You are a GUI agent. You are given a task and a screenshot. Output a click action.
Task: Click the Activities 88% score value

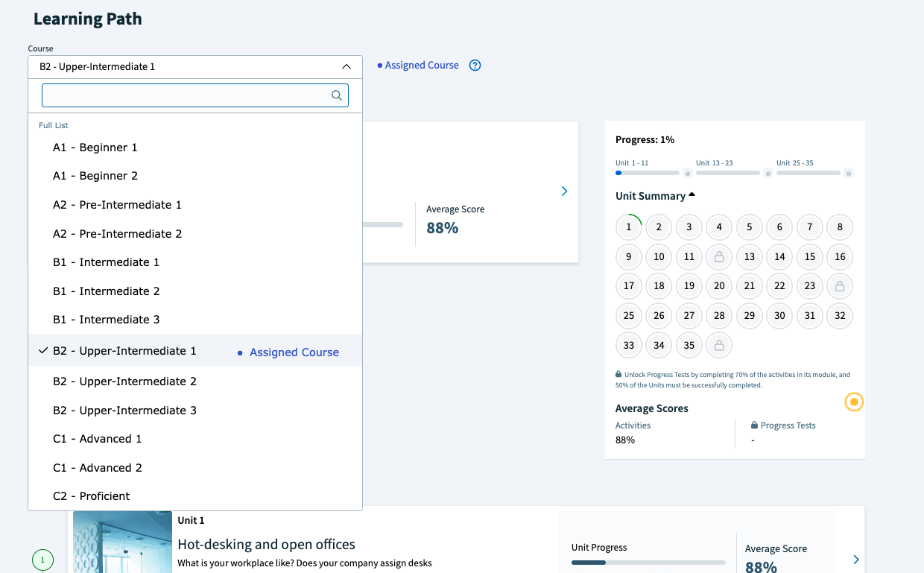(x=625, y=440)
